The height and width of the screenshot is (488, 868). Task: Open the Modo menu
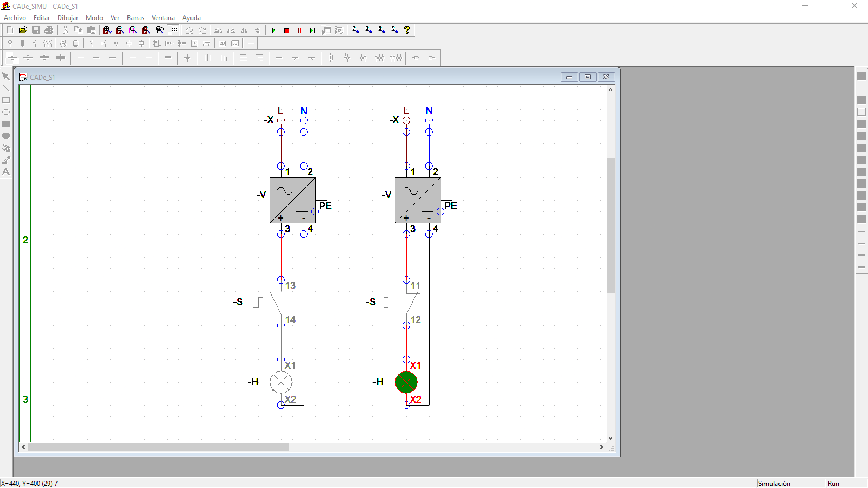click(x=94, y=18)
